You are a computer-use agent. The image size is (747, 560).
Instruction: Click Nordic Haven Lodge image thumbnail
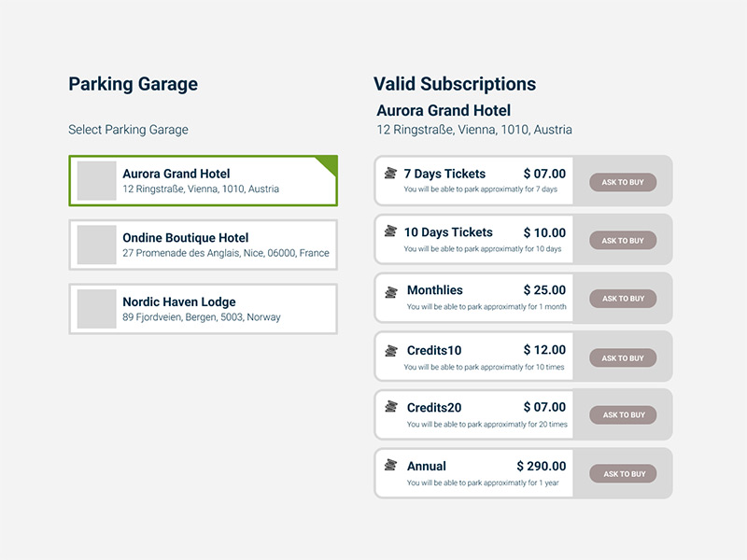96,309
